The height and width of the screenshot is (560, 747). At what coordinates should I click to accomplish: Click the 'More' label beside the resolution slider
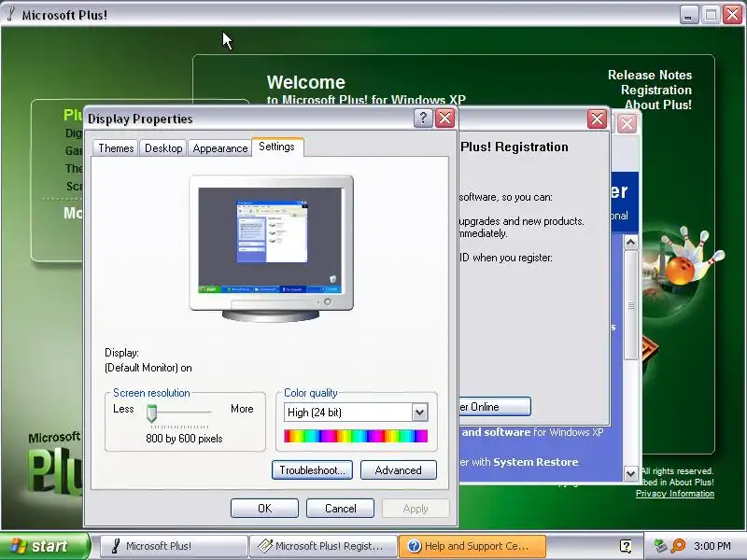click(x=242, y=409)
